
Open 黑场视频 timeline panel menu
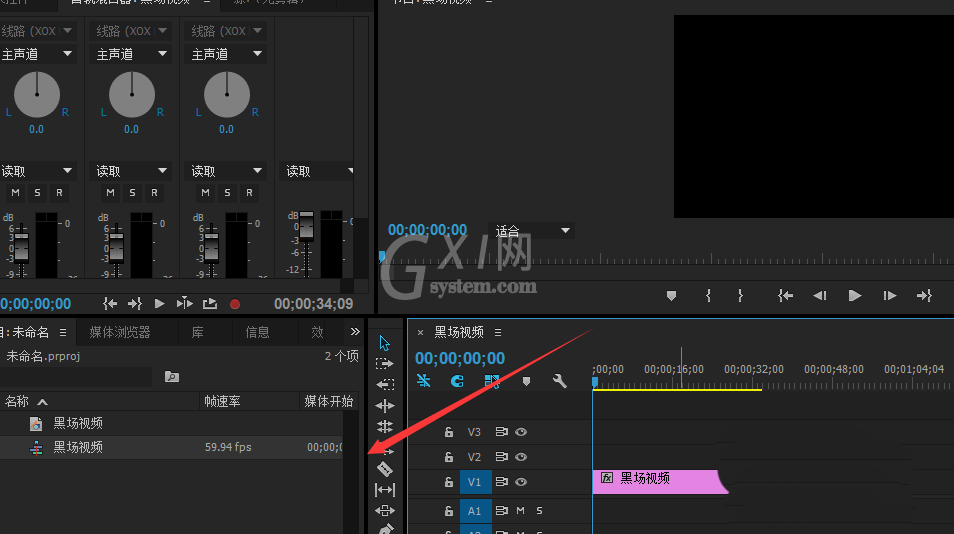point(498,332)
